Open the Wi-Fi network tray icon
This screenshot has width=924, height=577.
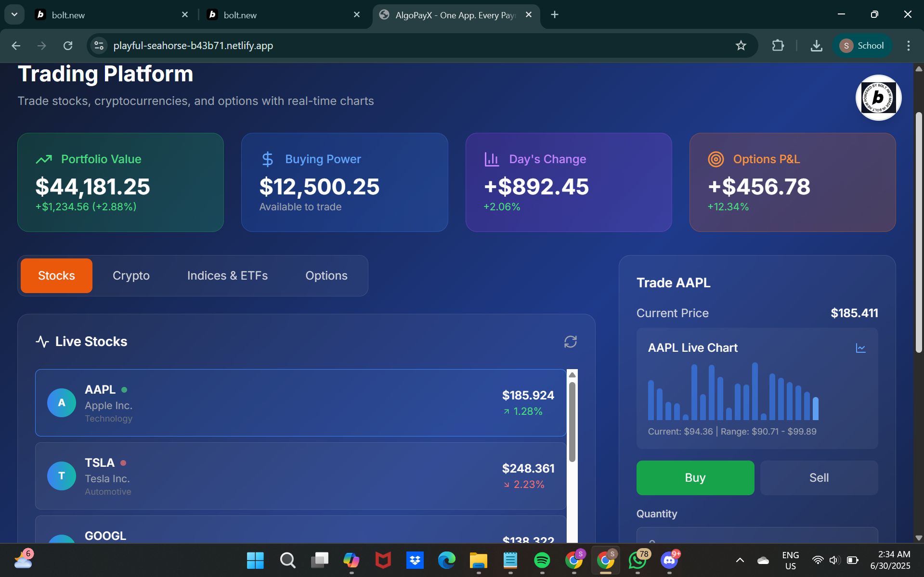(x=817, y=560)
